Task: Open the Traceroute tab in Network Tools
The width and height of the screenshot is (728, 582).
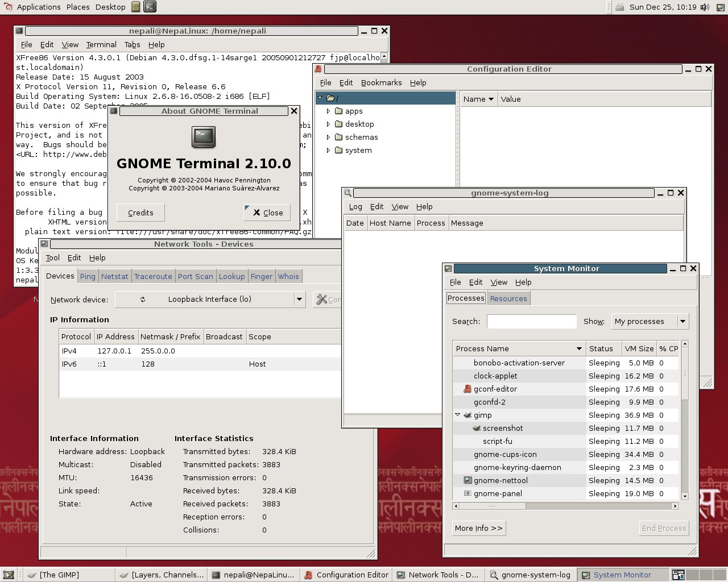Action: pos(153,276)
